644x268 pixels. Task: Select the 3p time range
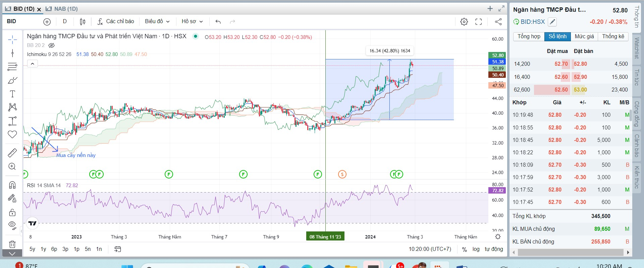pyautogui.click(x=65, y=249)
